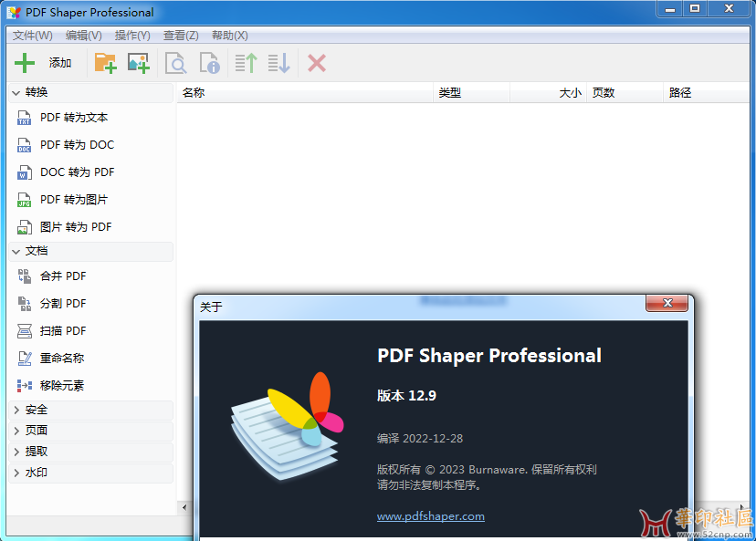Open the 操作(Y) menu
Image resolution: width=756 pixels, height=541 pixels.
pyautogui.click(x=132, y=36)
